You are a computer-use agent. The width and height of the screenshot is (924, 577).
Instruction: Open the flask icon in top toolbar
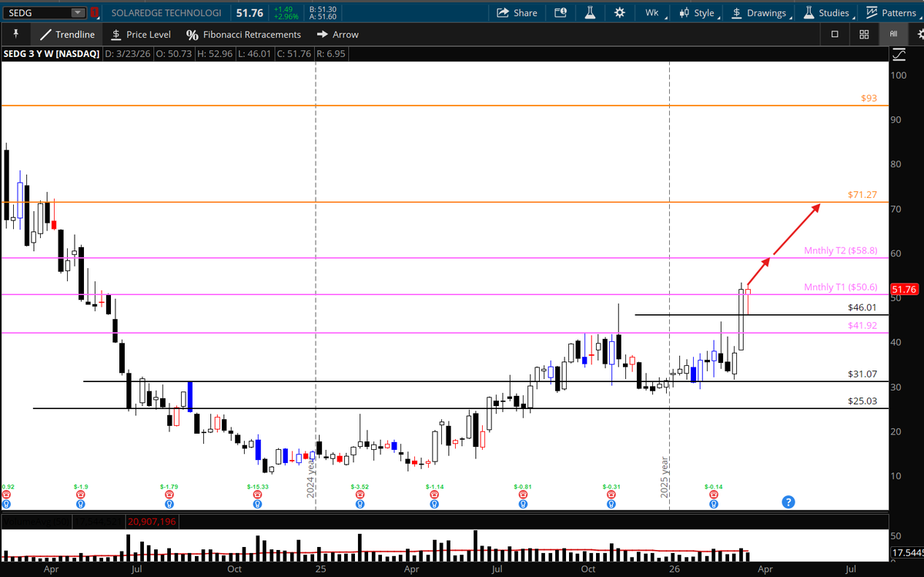coord(591,13)
